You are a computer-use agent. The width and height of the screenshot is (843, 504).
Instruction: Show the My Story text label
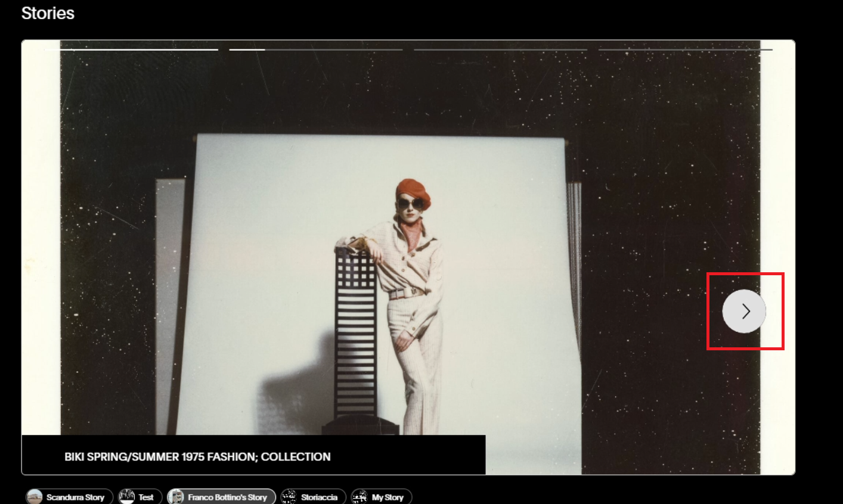point(388,497)
